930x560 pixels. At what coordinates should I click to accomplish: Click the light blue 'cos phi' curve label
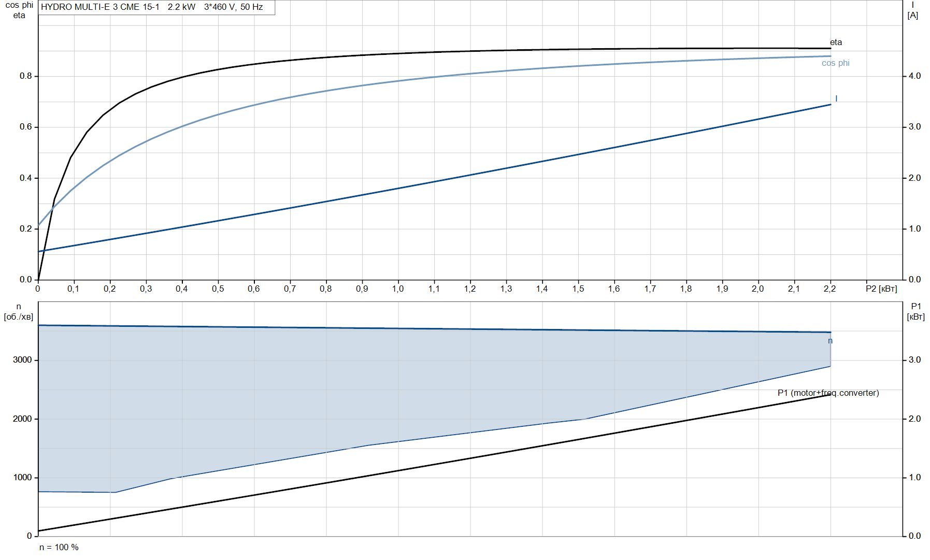pos(835,63)
